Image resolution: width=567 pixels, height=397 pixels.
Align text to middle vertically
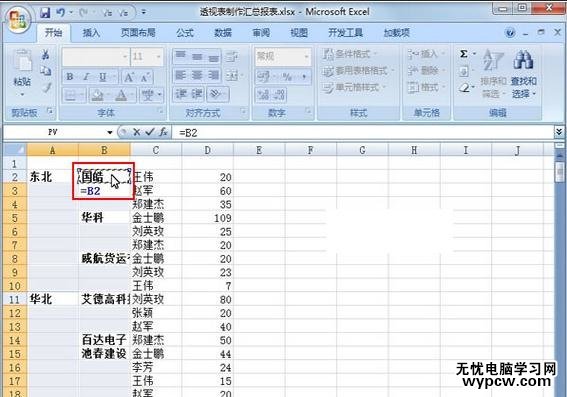click(x=197, y=56)
